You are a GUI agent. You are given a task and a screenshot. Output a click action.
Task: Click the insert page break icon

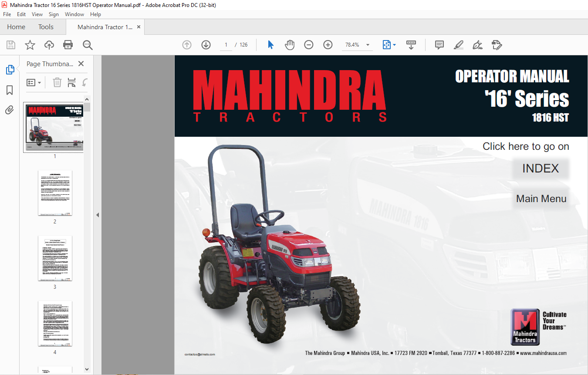click(x=72, y=82)
